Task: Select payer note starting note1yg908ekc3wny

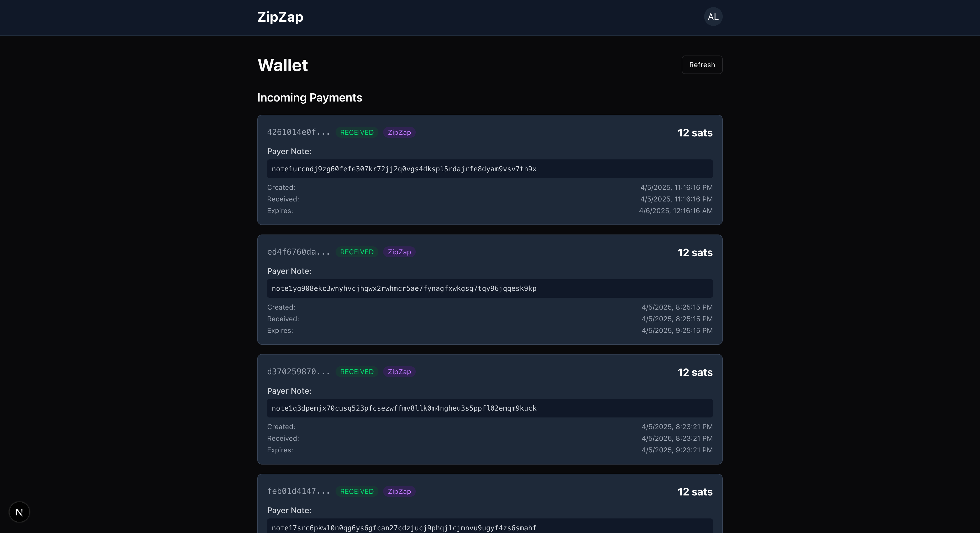Action: coord(404,288)
